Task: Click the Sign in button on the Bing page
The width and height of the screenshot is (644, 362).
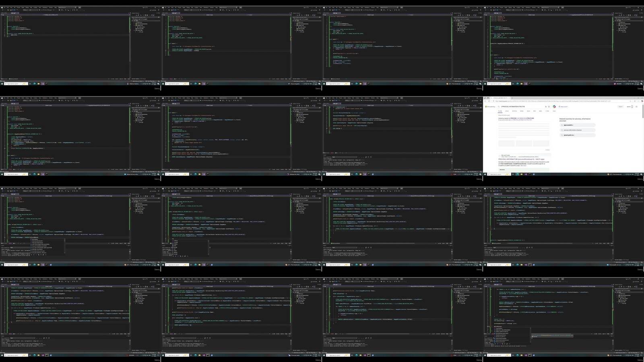Action: click(x=620, y=107)
